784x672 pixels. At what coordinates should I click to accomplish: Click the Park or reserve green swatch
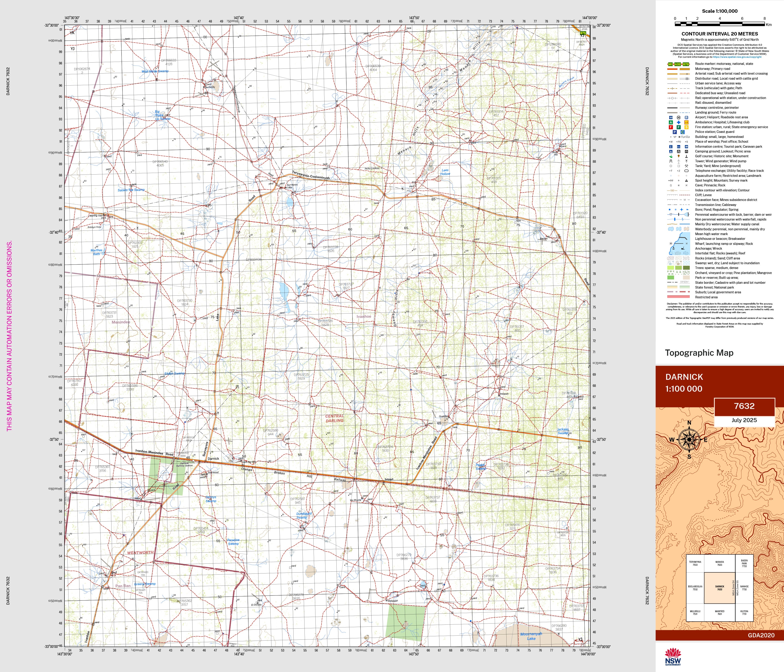(670, 278)
